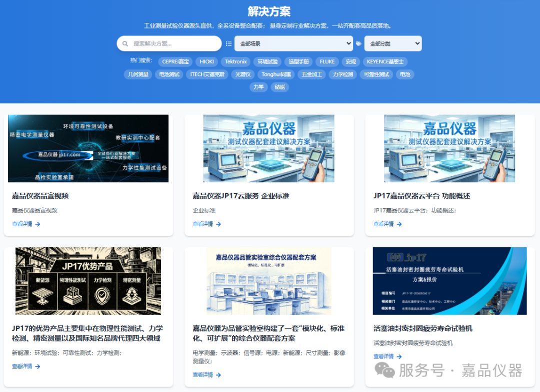Select the HIOKI hot search tag
Image resolution: width=540 pixels, height=392 pixels.
tap(206, 61)
